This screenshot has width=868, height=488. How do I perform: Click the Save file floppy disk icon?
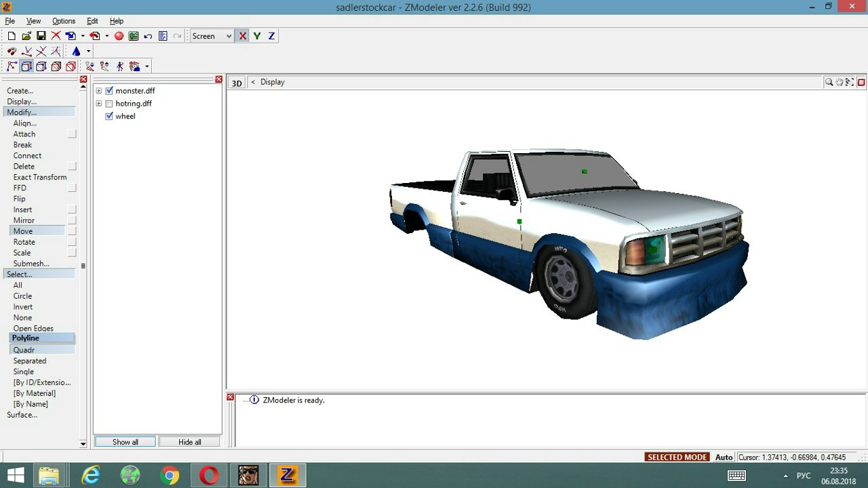tap(41, 36)
